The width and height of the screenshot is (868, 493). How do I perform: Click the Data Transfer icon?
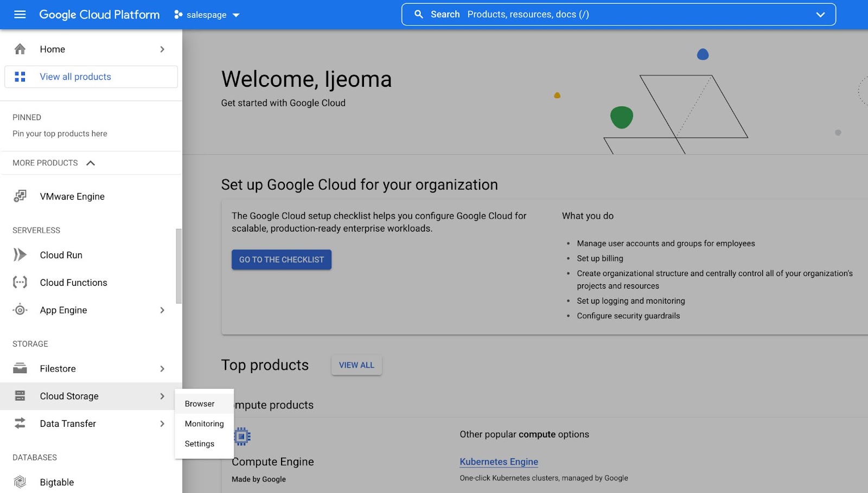[20, 424]
